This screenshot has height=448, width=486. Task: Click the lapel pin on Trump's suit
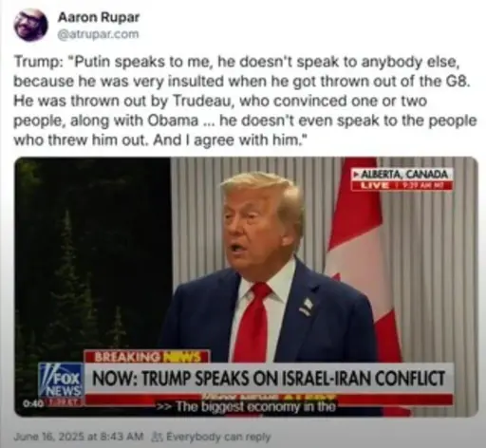click(x=306, y=306)
